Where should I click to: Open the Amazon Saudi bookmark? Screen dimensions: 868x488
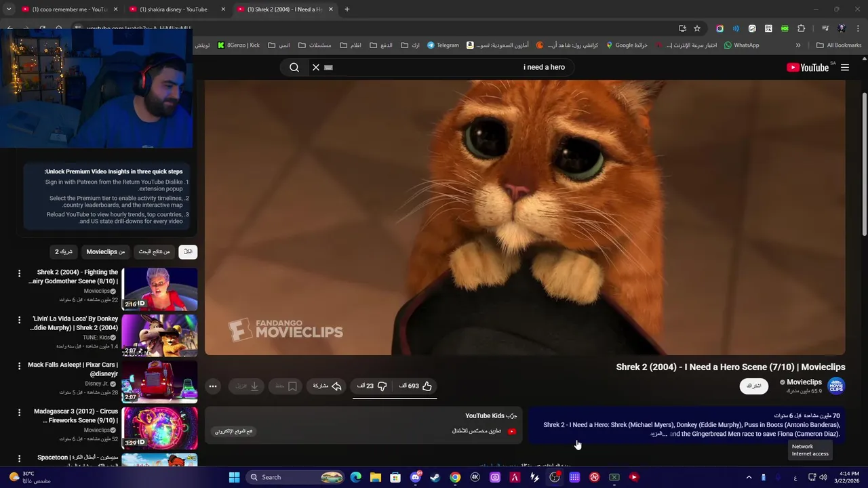[497, 45]
